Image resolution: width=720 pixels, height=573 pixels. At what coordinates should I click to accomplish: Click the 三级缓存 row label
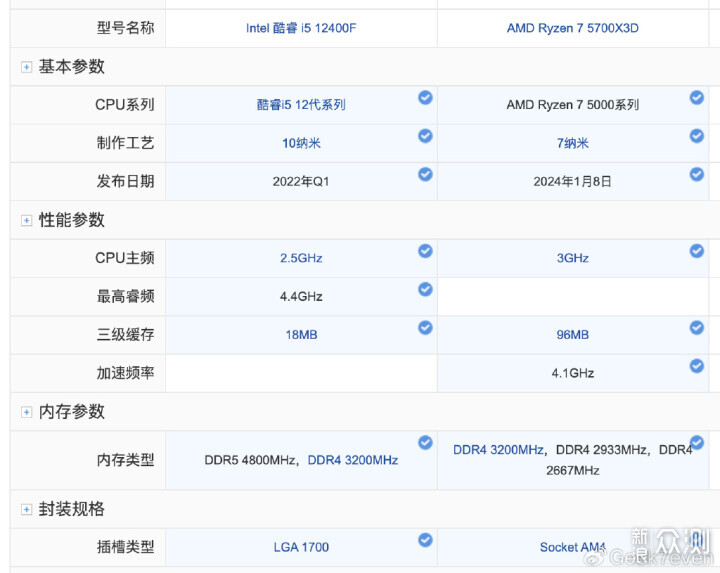tap(125, 335)
